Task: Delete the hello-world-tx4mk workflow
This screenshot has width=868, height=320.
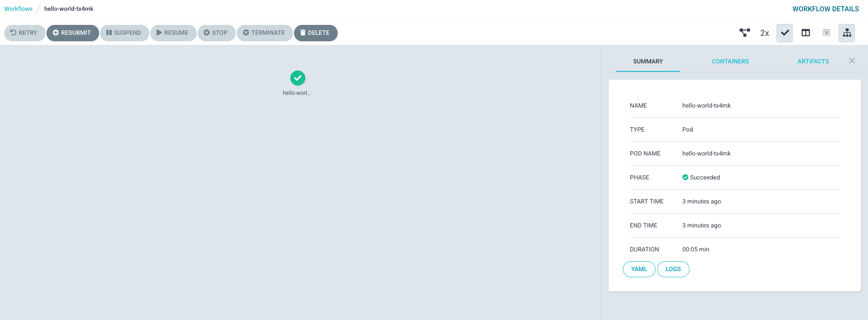Action: tap(316, 33)
